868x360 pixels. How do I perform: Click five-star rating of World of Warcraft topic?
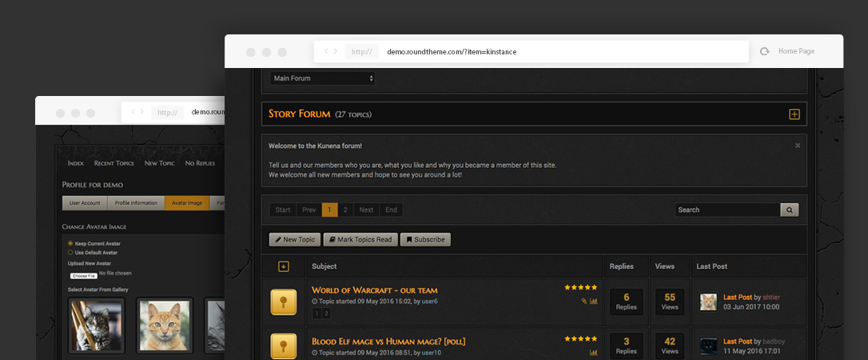coord(581,287)
